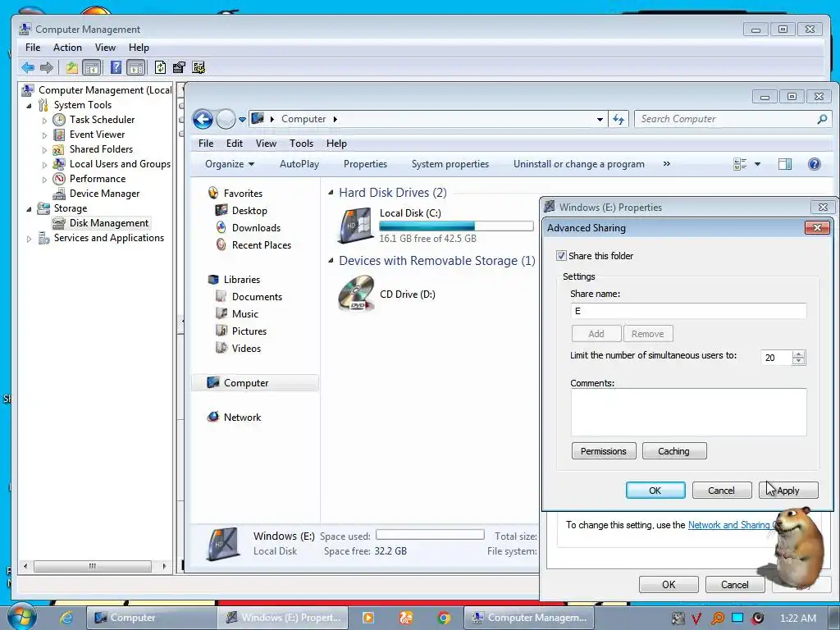
Task: Click System properties in Explorer toolbar
Action: pos(450,164)
